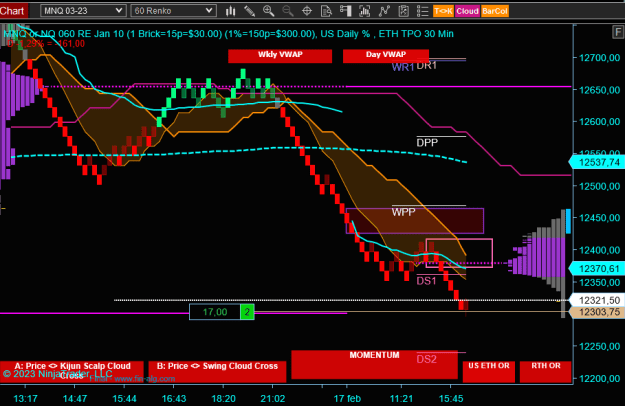Click A: Price <> Kijun Scalp Cloud button
The height and width of the screenshot is (406, 625).
(72, 371)
